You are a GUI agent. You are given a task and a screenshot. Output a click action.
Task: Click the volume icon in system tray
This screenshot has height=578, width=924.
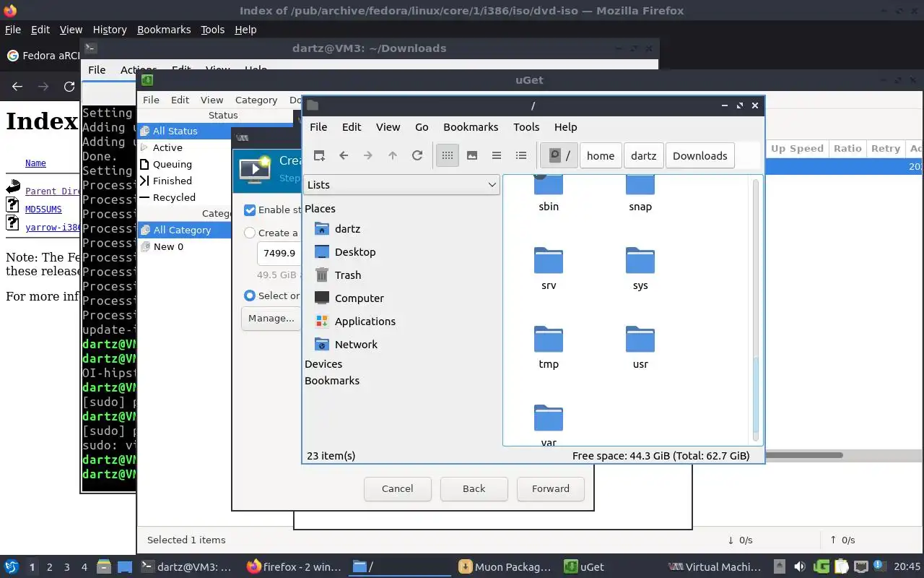click(800, 567)
